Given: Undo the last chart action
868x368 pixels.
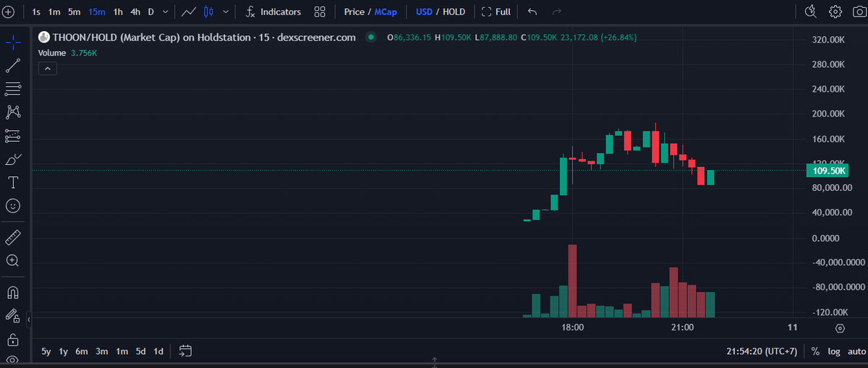Looking at the screenshot, I should (532, 12).
